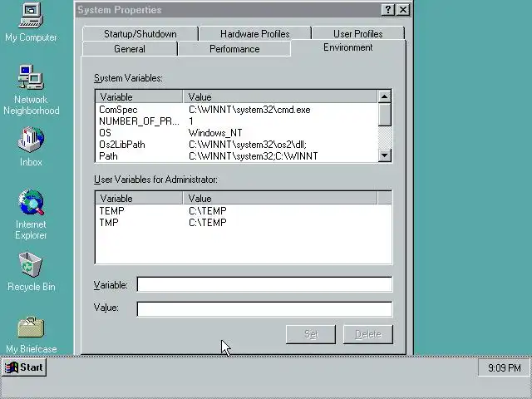Screen dimensions: 532x399
Task: Switch to the Performance tab
Action: click(x=234, y=49)
